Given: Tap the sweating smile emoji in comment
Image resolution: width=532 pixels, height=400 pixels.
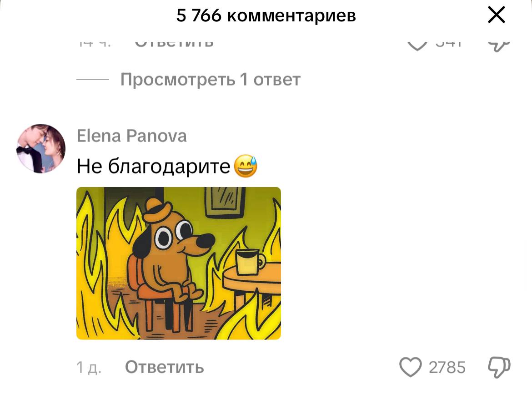Looking at the screenshot, I should (246, 166).
